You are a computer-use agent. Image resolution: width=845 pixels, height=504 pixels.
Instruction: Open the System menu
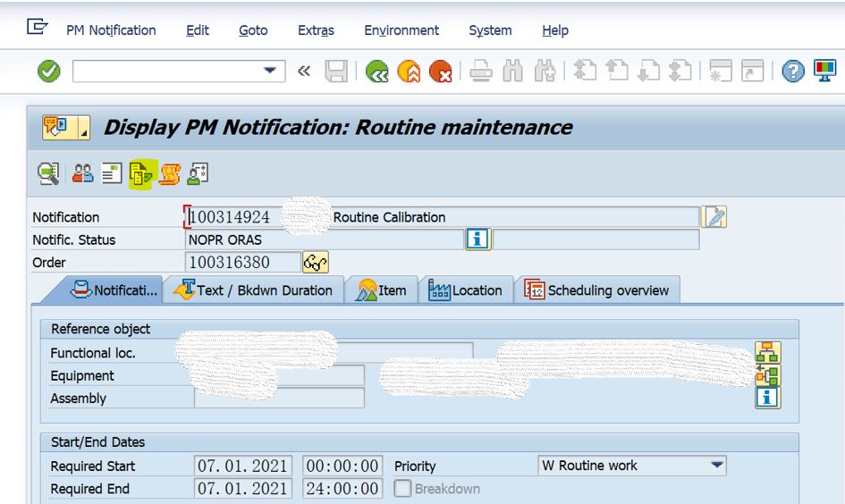[x=490, y=30]
